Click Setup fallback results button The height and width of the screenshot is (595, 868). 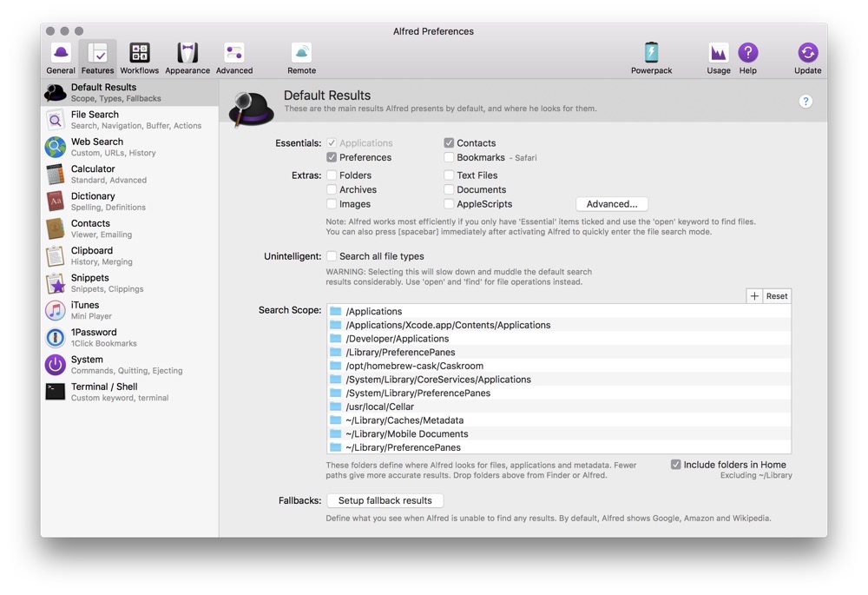385,501
